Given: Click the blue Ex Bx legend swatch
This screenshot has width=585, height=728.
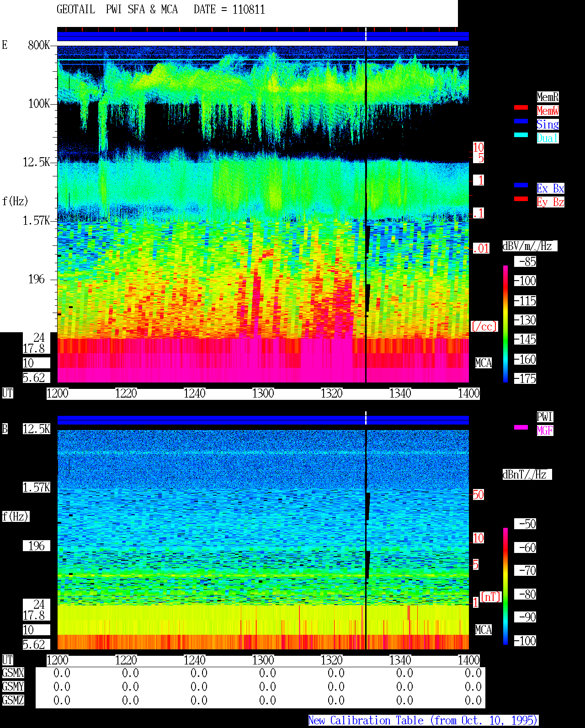Looking at the screenshot, I should (x=521, y=185).
